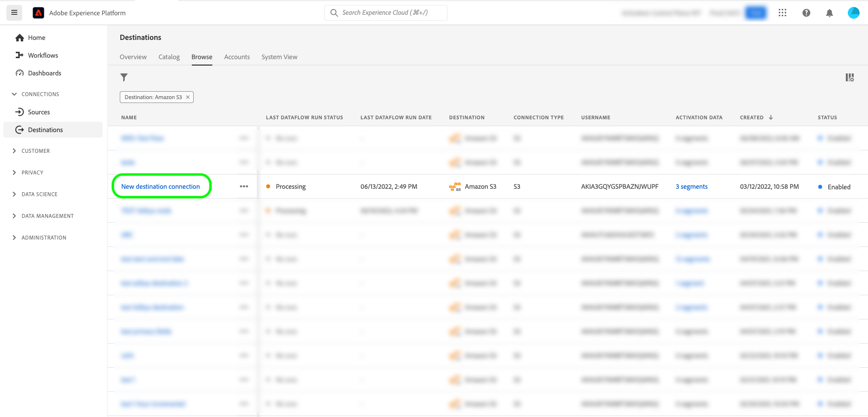Open the hamburger navigation menu
Viewport: 868px width, 417px height.
(x=14, y=13)
